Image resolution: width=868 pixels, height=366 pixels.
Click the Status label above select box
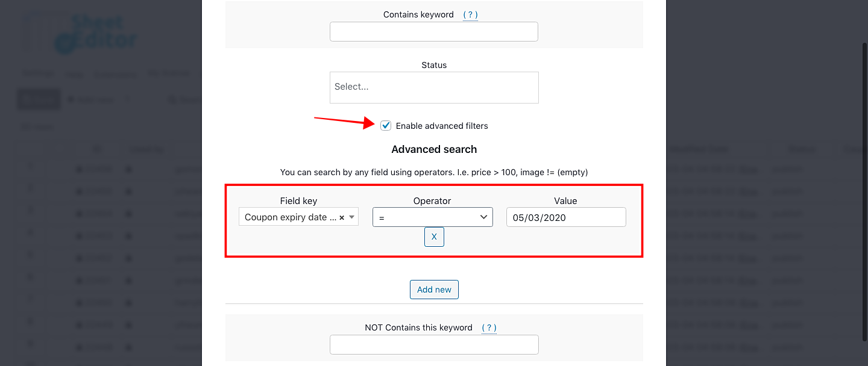pos(434,65)
